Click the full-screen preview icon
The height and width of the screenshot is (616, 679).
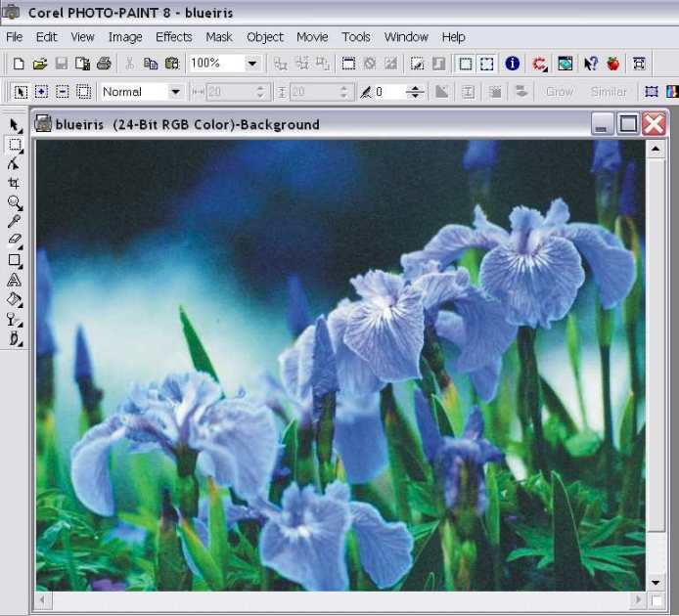(639, 64)
